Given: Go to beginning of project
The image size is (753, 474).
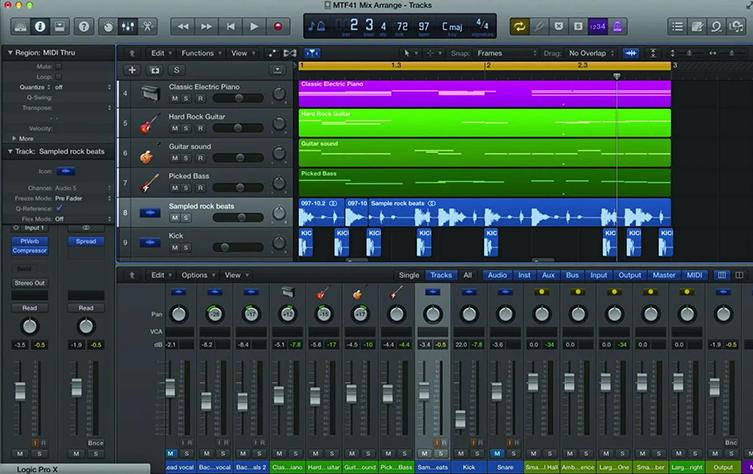Looking at the screenshot, I should (x=231, y=26).
